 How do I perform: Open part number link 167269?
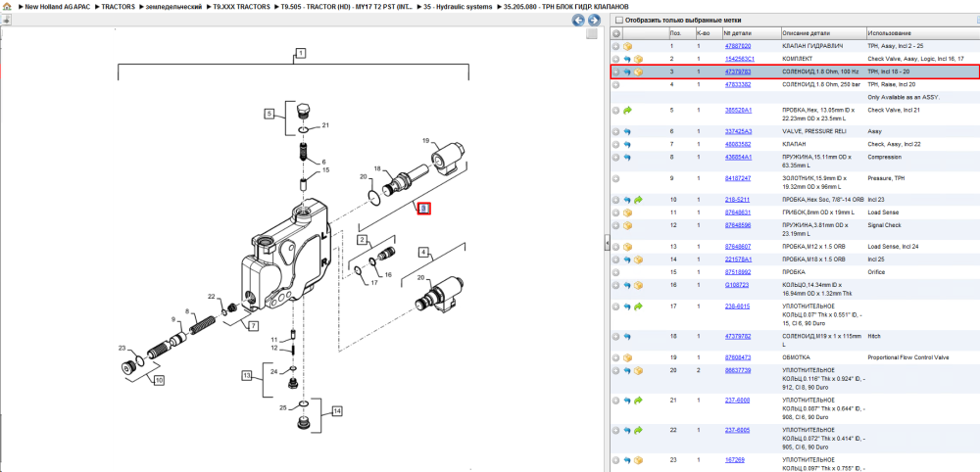coord(735,460)
